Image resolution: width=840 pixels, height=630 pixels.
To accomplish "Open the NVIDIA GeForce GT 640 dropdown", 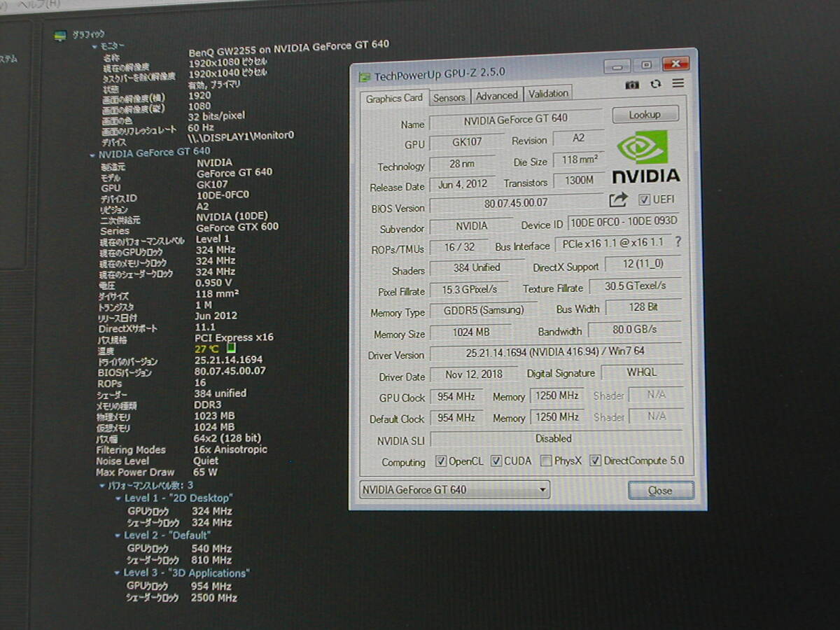I will click(454, 490).
